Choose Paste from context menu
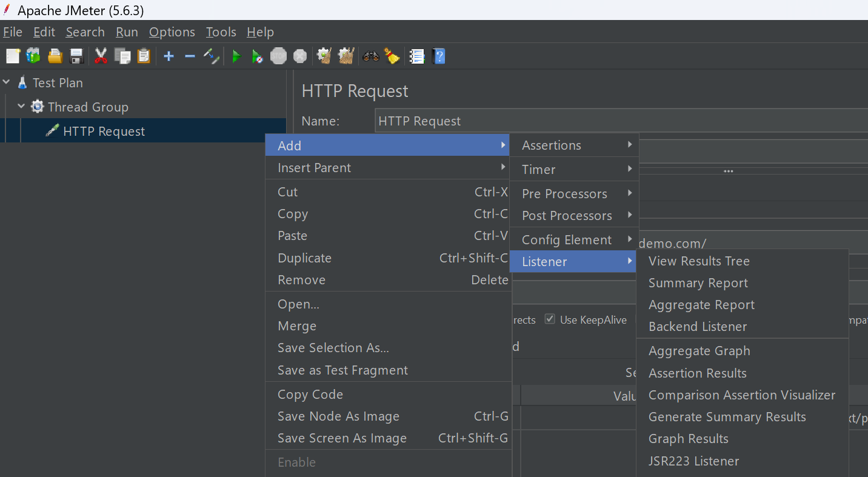 point(388,236)
